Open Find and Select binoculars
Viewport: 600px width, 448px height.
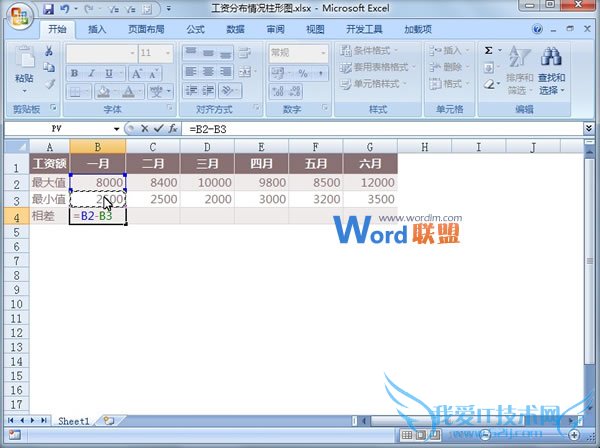551,71
